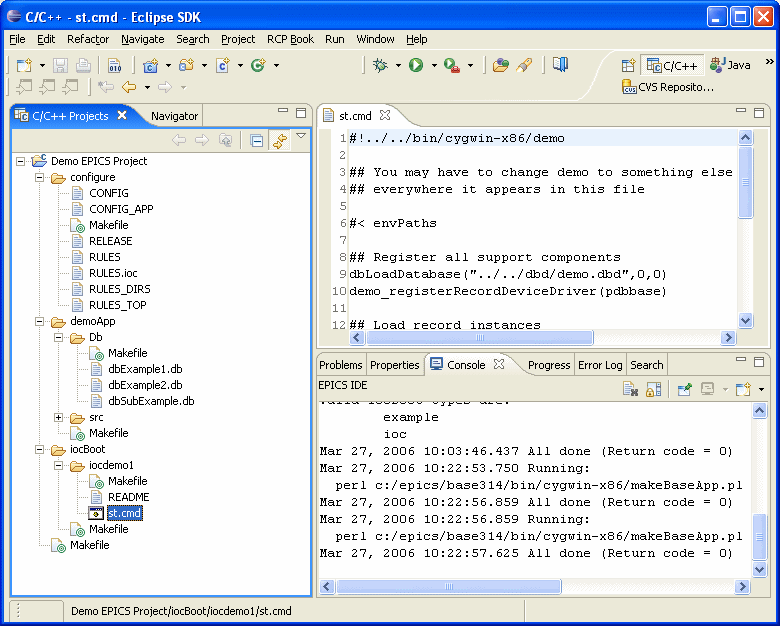Click the book icon in main toolbar
Viewport: 780px width, 626px height.
561,65
